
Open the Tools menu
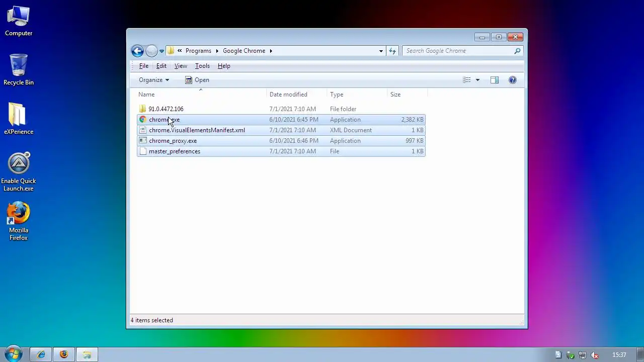coord(202,66)
